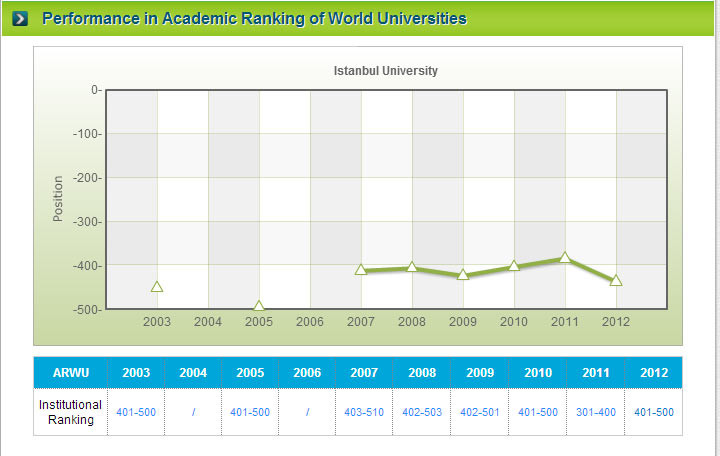Click the Istanbul University chart title
The image size is (720, 456).
(385, 71)
